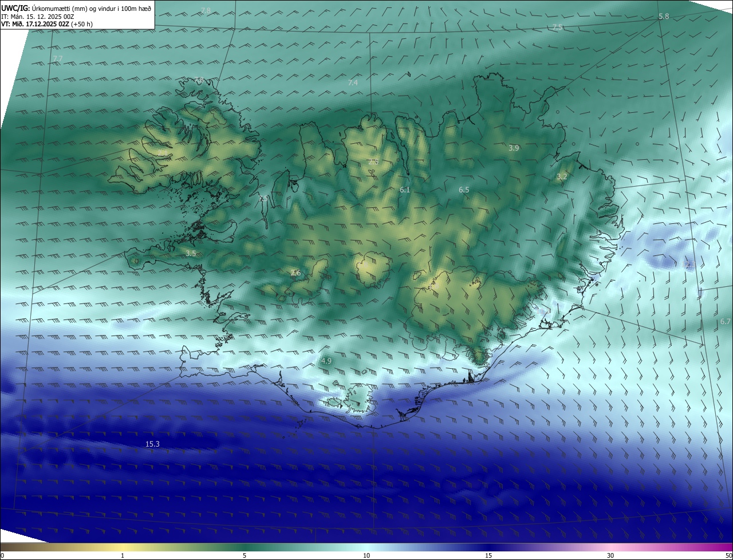
Task: Click the valid time 'VT: Mið. 17.12.2025 02Z (+50 h)'
Action: tap(47, 24)
